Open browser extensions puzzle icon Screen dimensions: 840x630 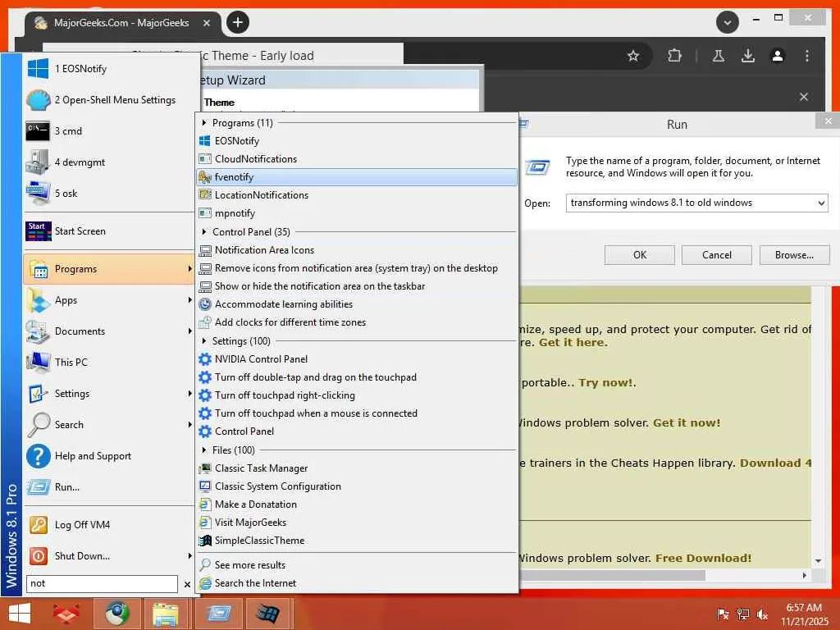pyautogui.click(x=674, y=56)
